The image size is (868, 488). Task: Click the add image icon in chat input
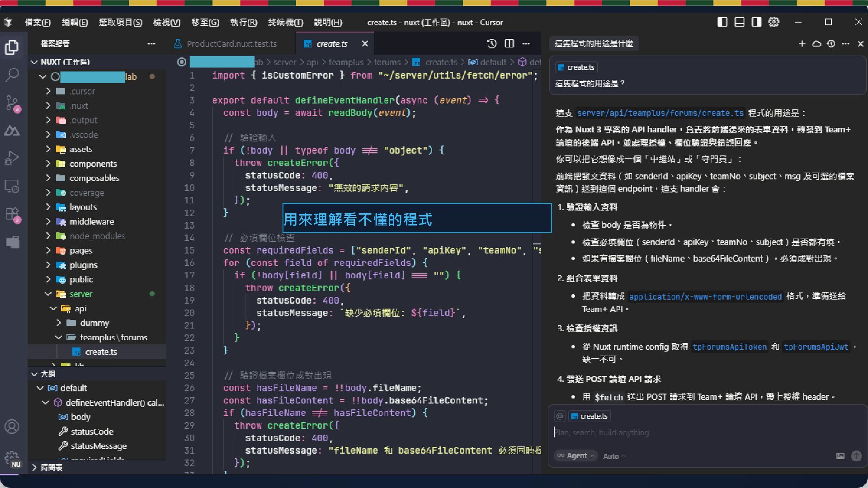[x=840, y=456]
